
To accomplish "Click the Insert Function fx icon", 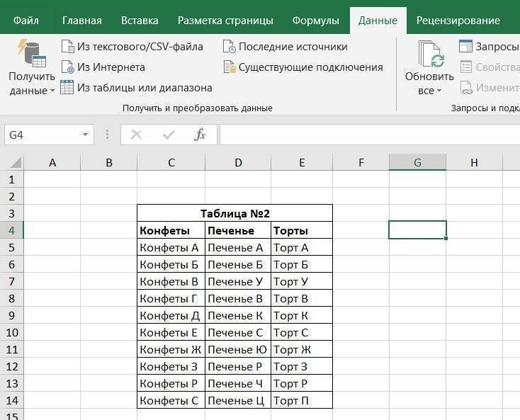I will point(200,135).
